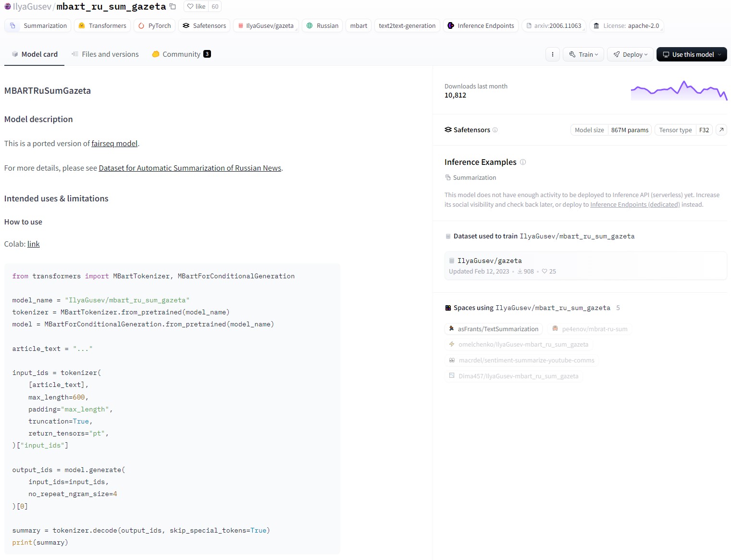Open the Deploy dropdown menu
This screenshot has height=560, width=731.
(630, 54)
